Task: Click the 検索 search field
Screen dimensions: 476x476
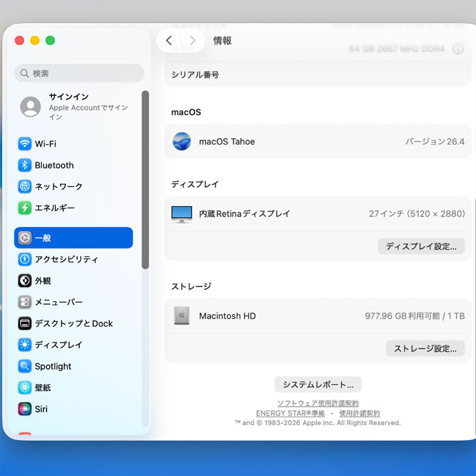Action: (79, 74)
